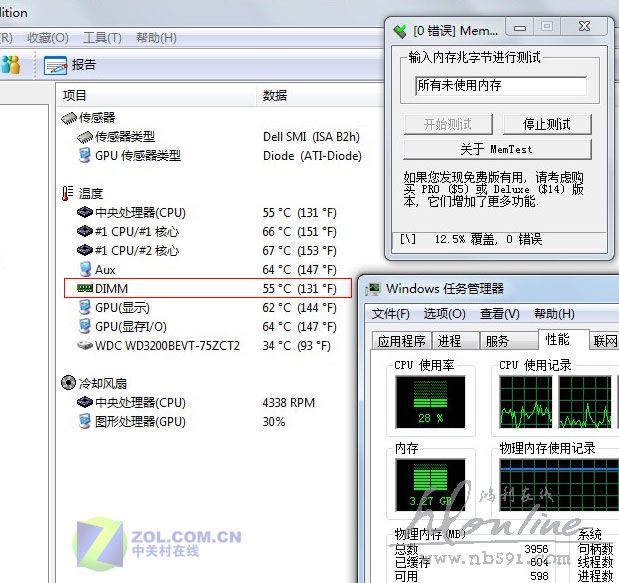Click the 图形处理器(GPU) fan label
Image resolution: width=619 pixels, height=583 pixels.
coord(140,422)
